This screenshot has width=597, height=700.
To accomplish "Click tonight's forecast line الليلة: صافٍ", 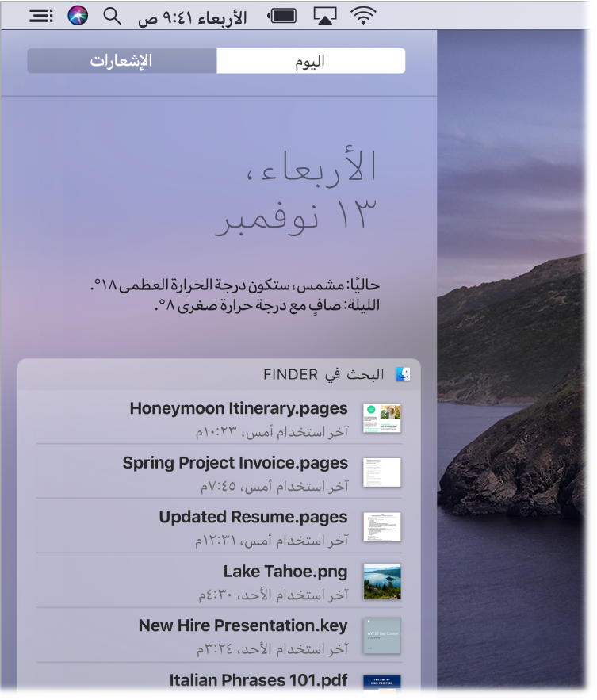I will (267, 305).
